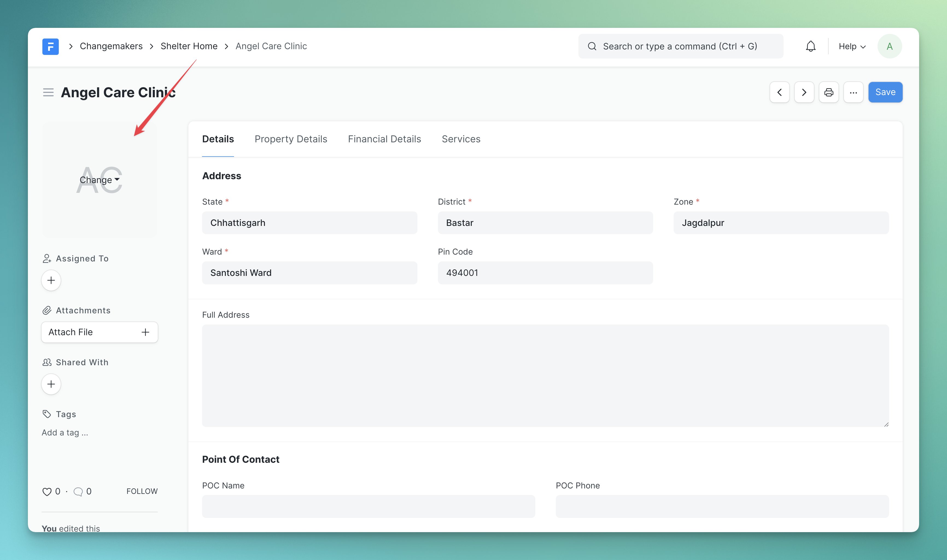The width and height of the screenshot is (947, 560).
Task: Click the Frappe logo in the breadcrumb
Action: [50, 46]
